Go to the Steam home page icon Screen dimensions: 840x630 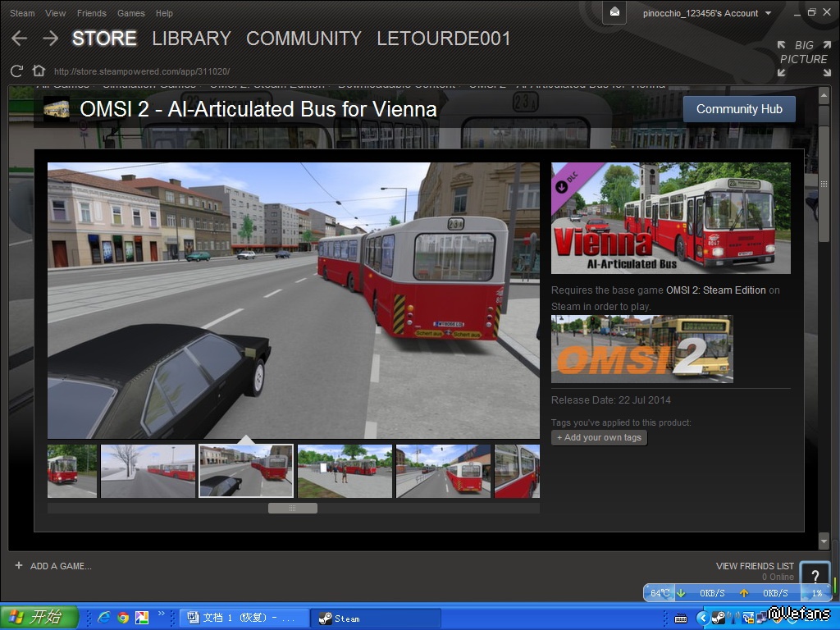click(38, 71)
